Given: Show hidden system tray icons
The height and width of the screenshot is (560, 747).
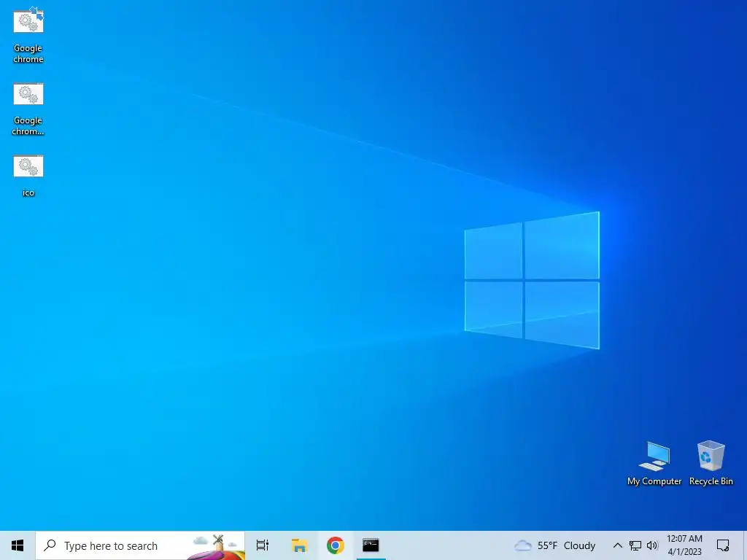Looking at the screenshot, I should [x=617, y=545].
